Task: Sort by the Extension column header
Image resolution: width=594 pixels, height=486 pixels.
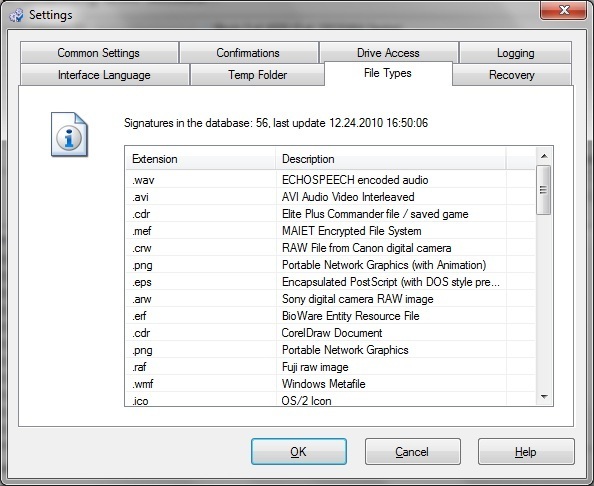Action: [200, 159]
